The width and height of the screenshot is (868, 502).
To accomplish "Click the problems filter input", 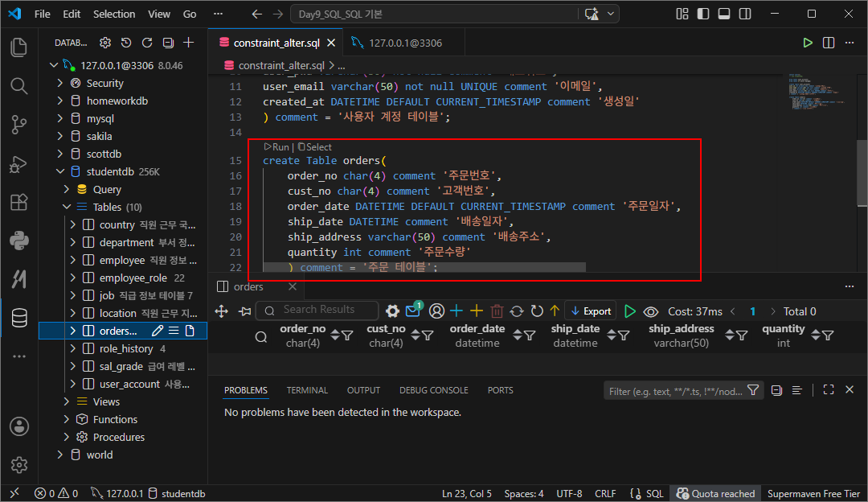I will coord(676,391).
